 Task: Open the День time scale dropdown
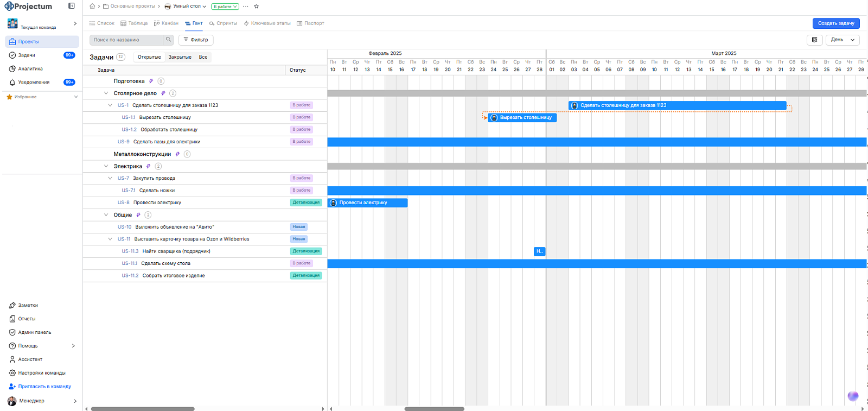843,40
